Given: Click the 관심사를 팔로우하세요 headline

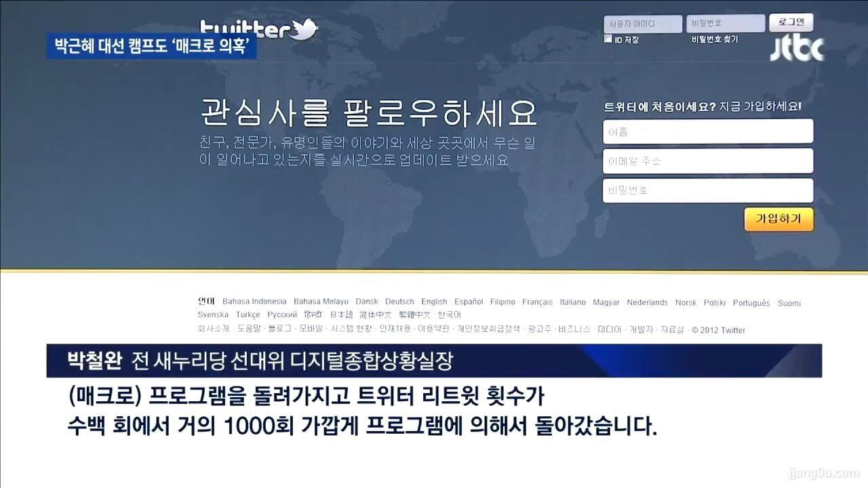Looking at the screenshot, I should (x=369, y=113).
